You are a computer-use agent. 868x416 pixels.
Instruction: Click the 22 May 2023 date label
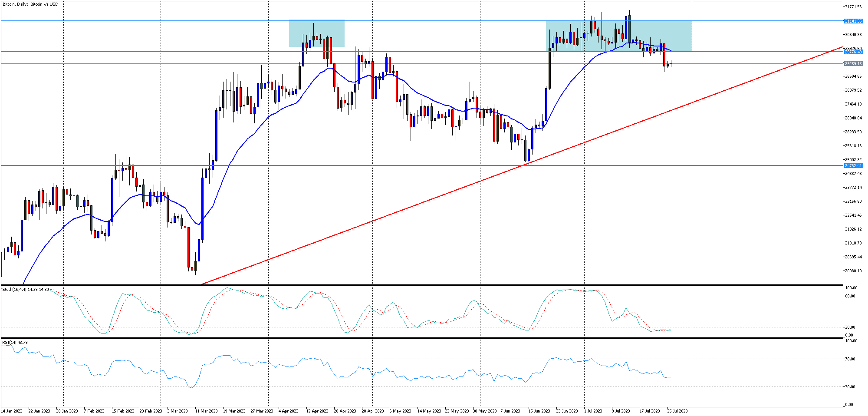coord(457,411)
